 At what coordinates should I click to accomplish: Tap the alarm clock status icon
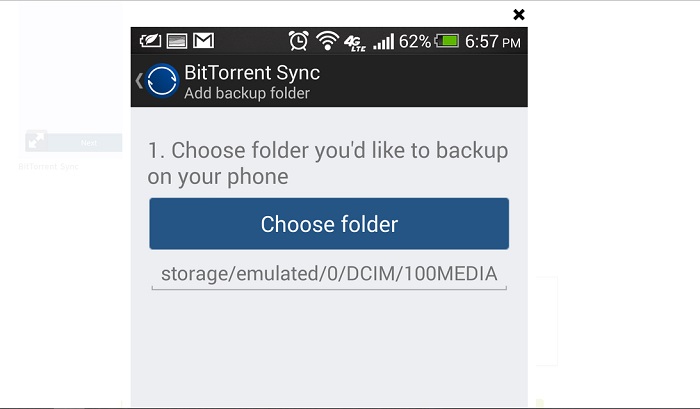298,41
